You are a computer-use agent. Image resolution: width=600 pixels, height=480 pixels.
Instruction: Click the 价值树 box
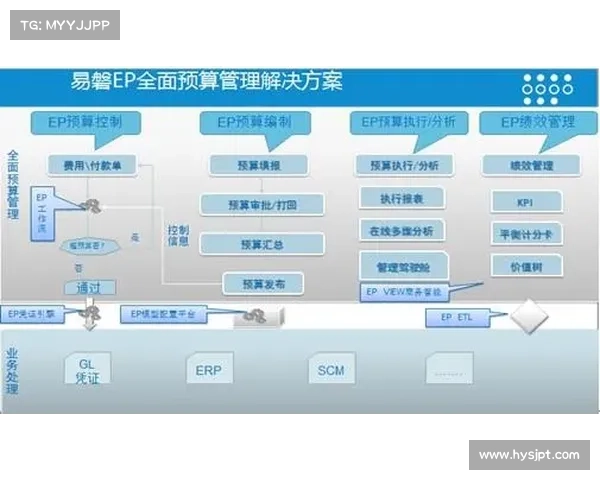(527, 266)
